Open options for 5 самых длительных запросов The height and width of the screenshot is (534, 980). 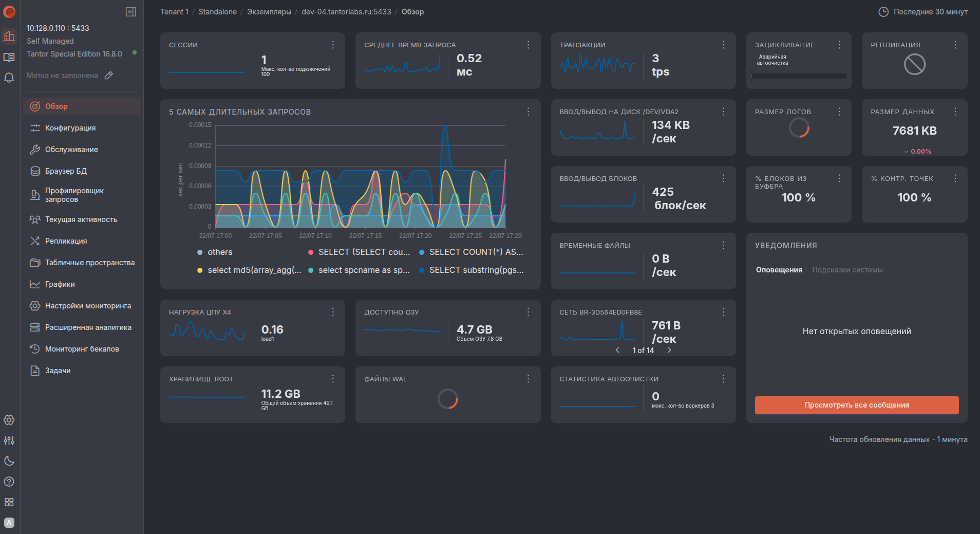[x=528, y=112]
